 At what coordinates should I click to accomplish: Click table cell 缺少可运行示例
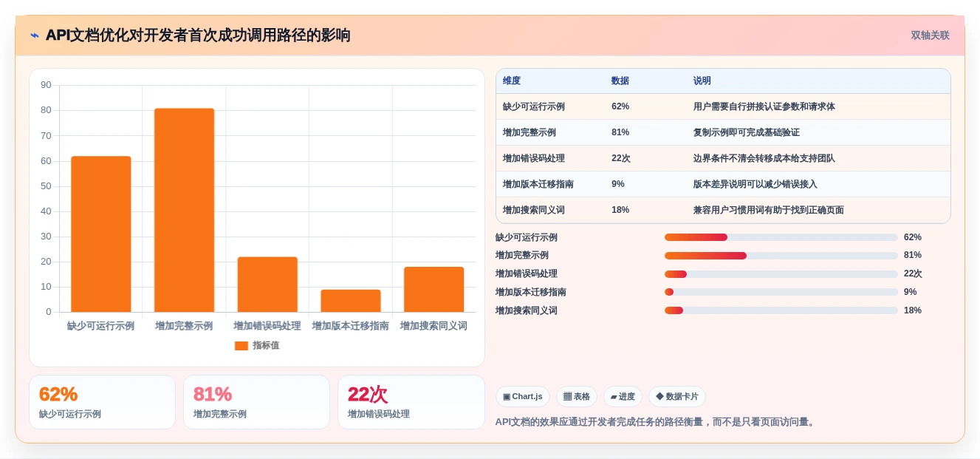[x=534, y=106]
